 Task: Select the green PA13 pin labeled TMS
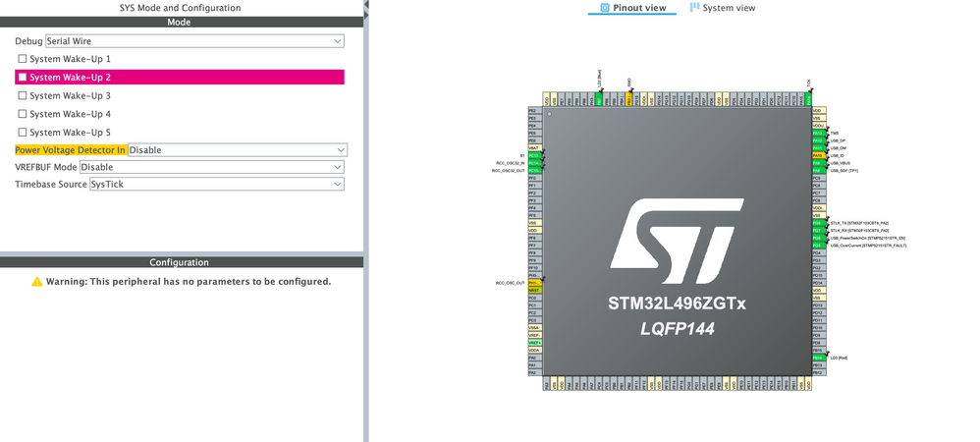click(819, 133)
